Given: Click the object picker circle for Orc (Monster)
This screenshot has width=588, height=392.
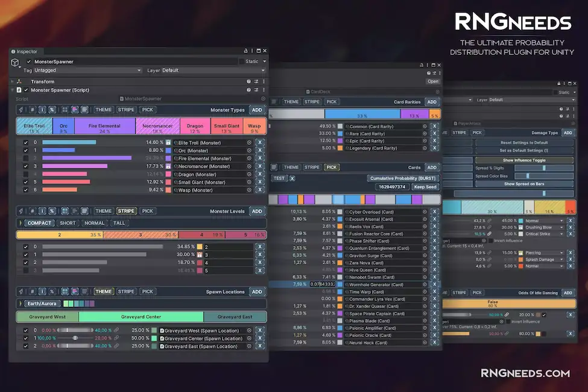Looking at the screenshot, I should point(248,150).
